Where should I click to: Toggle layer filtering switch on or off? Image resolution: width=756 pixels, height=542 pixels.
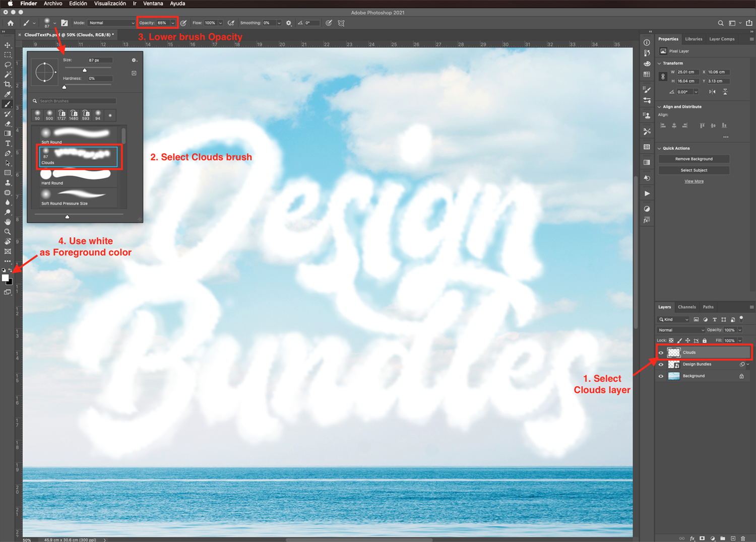click(741, 318)
